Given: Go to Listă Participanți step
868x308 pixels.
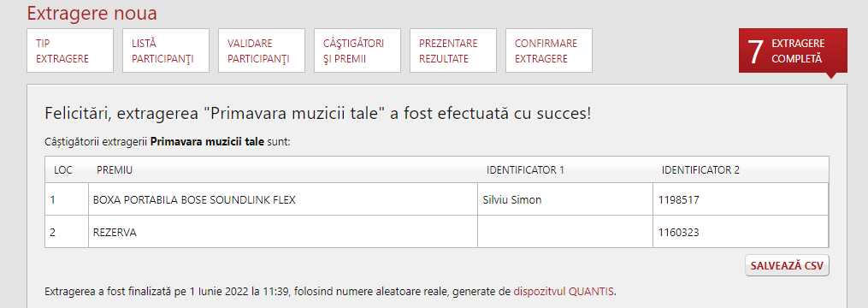Looking at the screenshot, I should [x=166, y=50].
